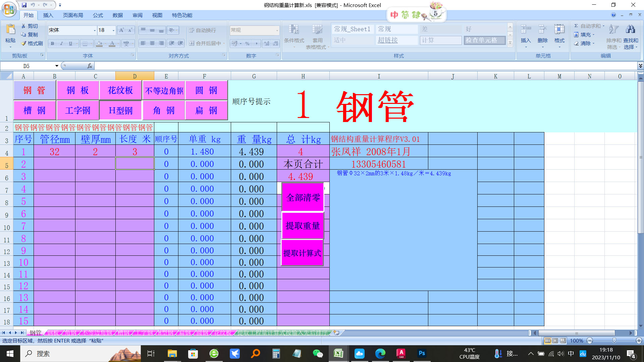Open the Insert (插入) ribbon tab
This screenshot has height=362, width=644.
point(48,15)
